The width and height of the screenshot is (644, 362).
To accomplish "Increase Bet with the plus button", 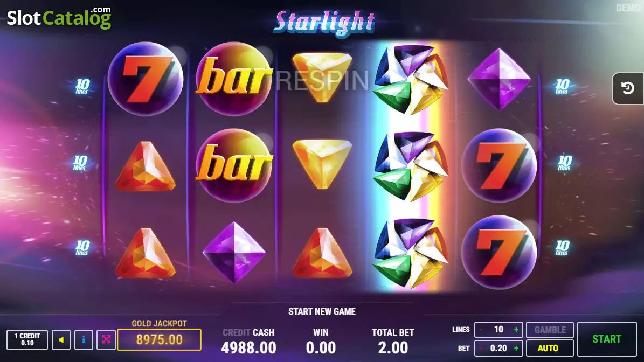I will pos(516,348).
